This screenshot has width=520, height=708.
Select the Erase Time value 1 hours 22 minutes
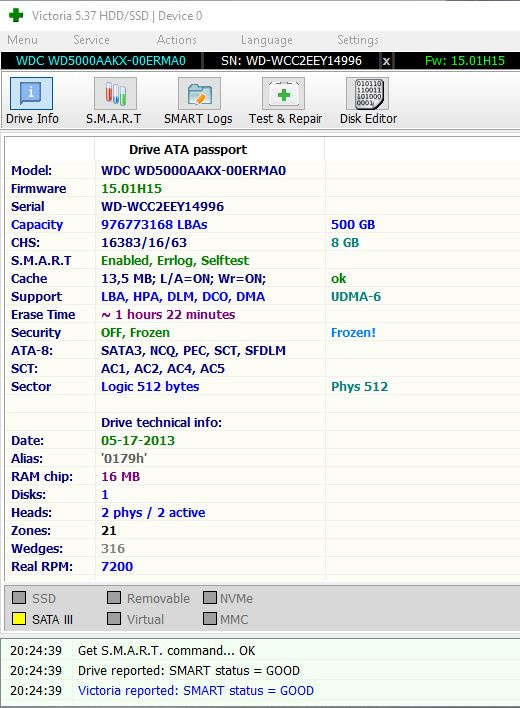[x=168, y=315]
